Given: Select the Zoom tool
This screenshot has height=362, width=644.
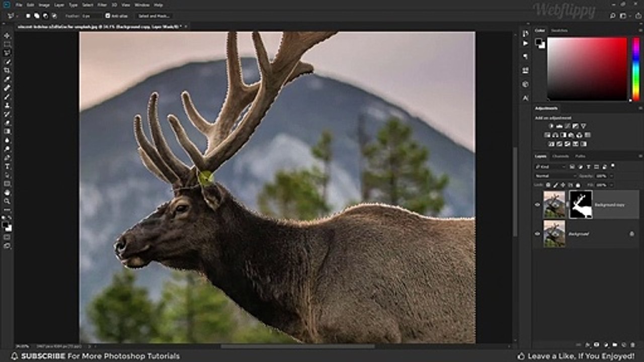Looking at the screenshot, I should click(x=7, y=201).
